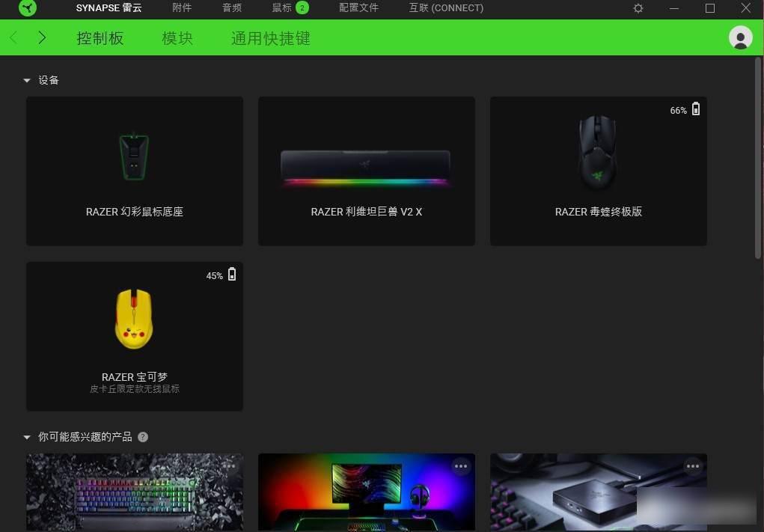Open the RAZER 利维坦巨兽 V2 X device
The height and width of the screenshot is (532, 764).
(367, 171)
